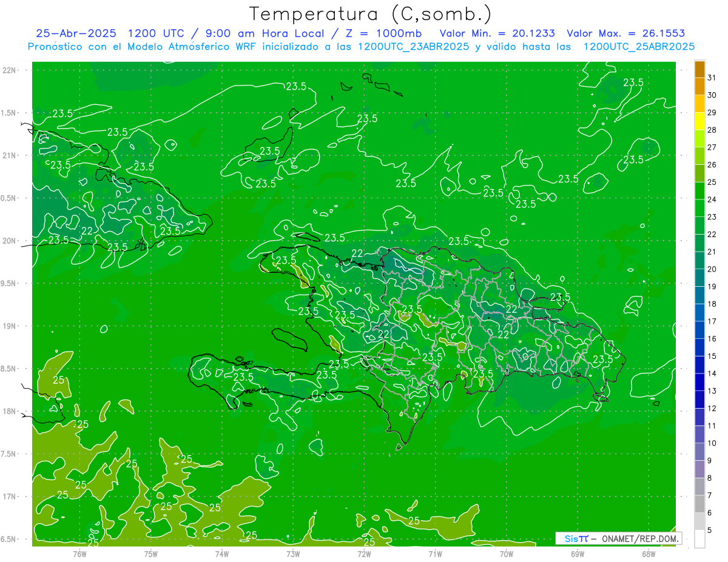
Task: Click the "69W" longitude axis label
Action: coord(578,554)
